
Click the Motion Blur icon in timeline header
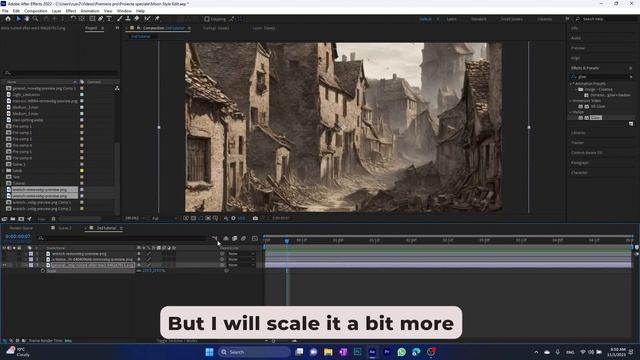point(244,238)
